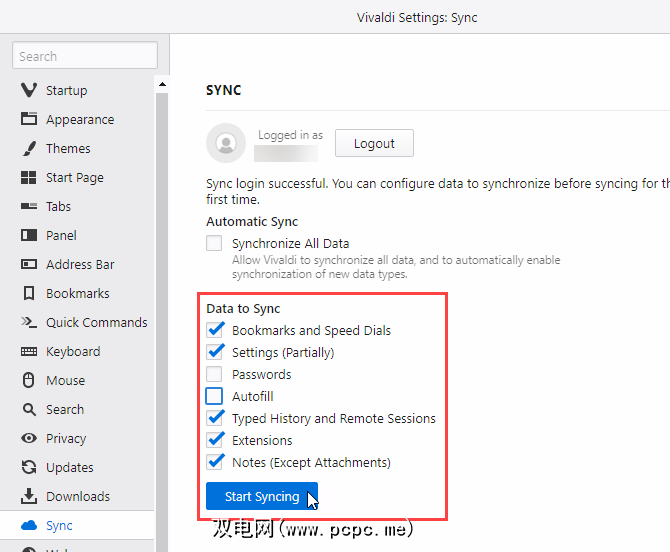Click the Tabs icon in sidebar
Image resolution: width=670 pixels, height=552 pixels.
[x=29, y=206]
